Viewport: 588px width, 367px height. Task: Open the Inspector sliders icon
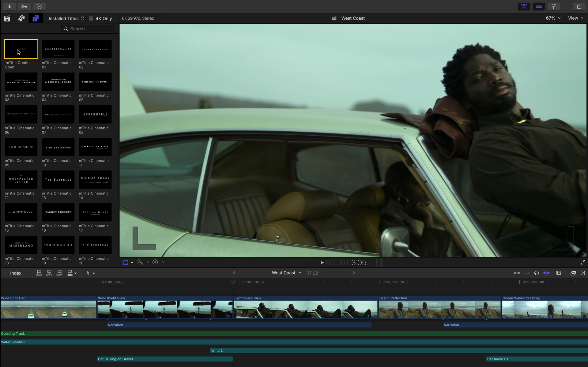554,6
